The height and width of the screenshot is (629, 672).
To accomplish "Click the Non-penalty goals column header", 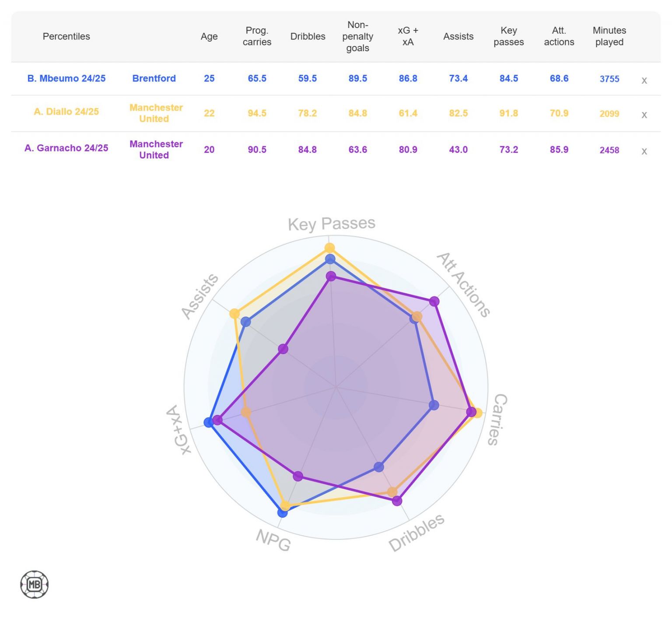I will (357, 36).
